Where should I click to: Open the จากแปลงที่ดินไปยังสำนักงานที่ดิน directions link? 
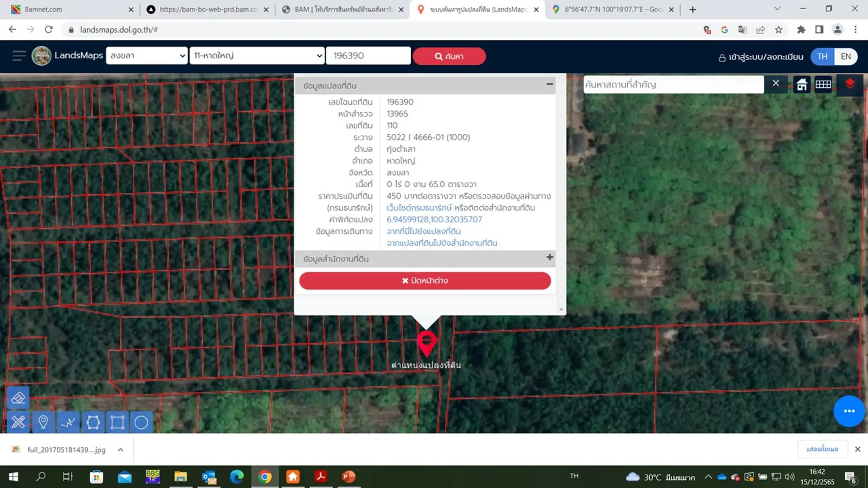[x=442, y=243]
